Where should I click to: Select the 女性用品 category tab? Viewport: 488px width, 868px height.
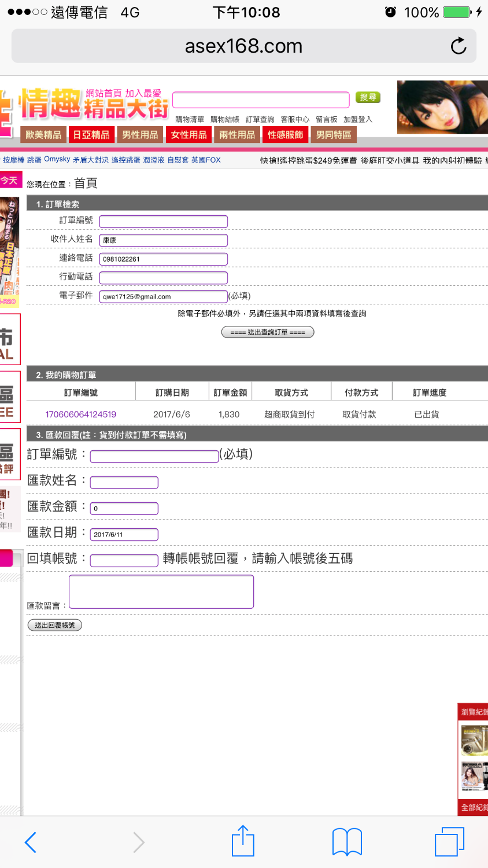coord(188,135)
